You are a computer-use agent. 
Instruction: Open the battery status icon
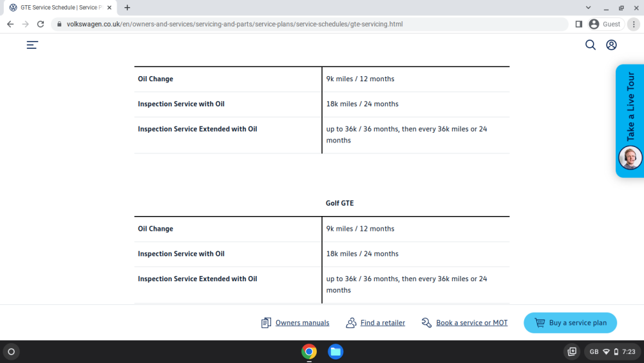point(616,351)
